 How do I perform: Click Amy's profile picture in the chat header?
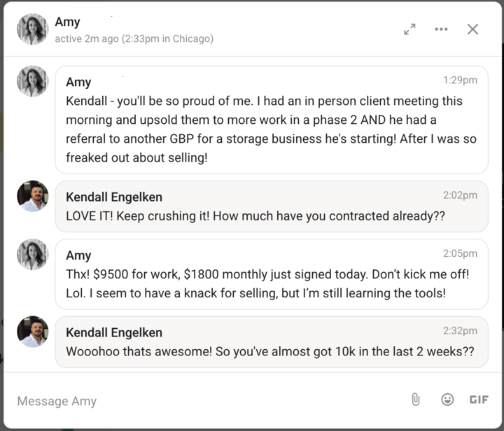32,29
